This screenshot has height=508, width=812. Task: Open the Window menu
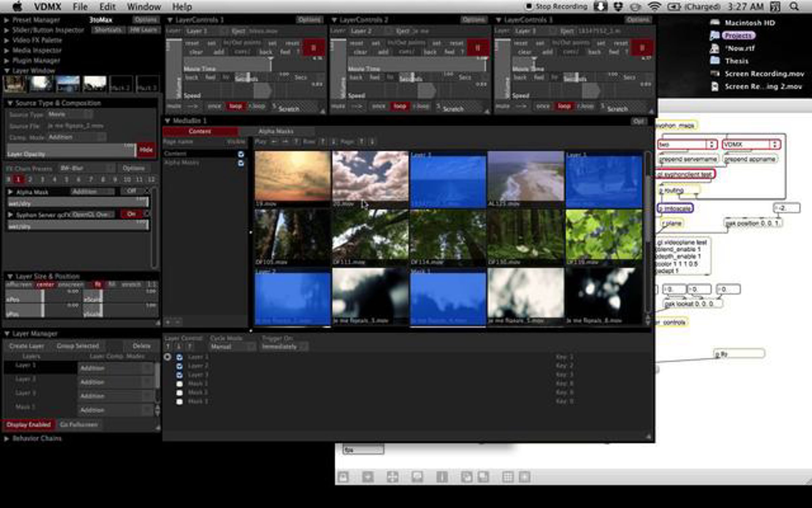144,6
